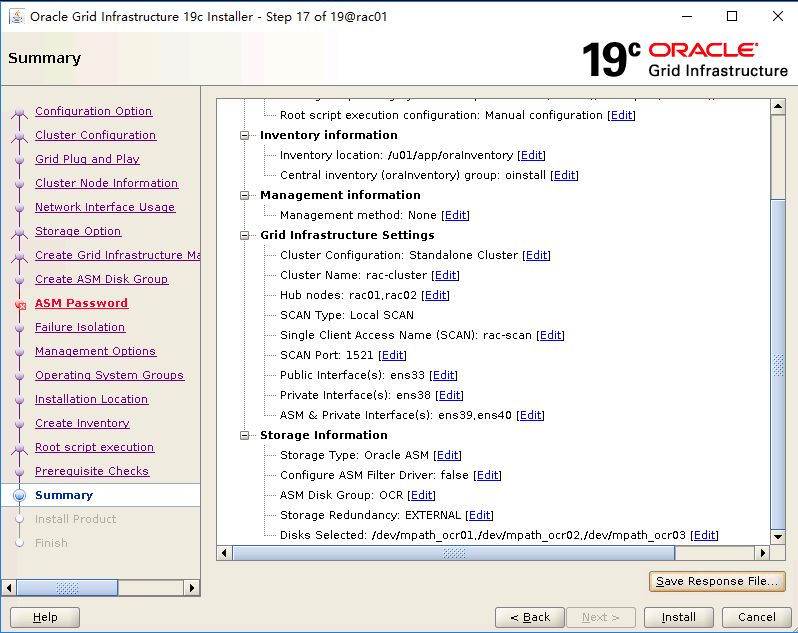Open the Installation Location step
This screenshot has height=633, width=798.
91,399
